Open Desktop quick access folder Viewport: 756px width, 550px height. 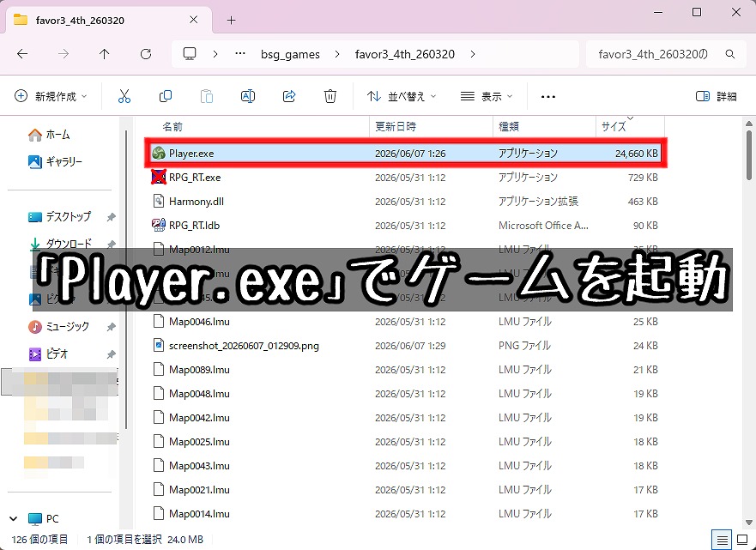click(59, 216)
